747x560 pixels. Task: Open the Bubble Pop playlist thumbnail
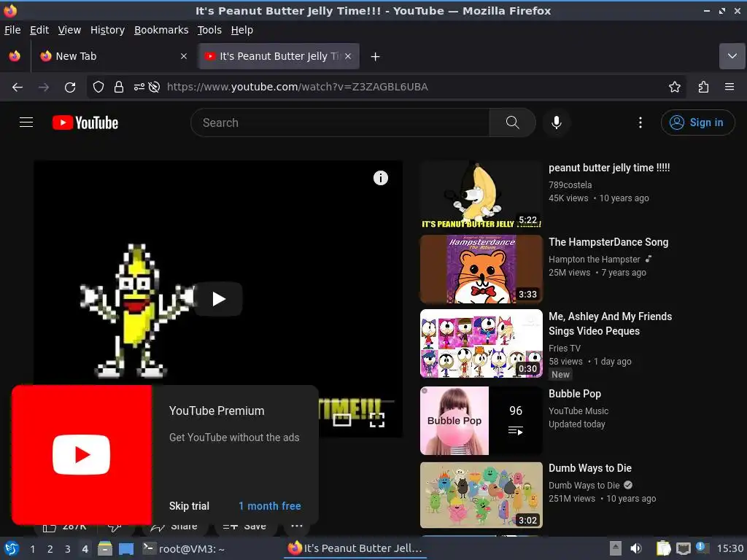point(481,421)
